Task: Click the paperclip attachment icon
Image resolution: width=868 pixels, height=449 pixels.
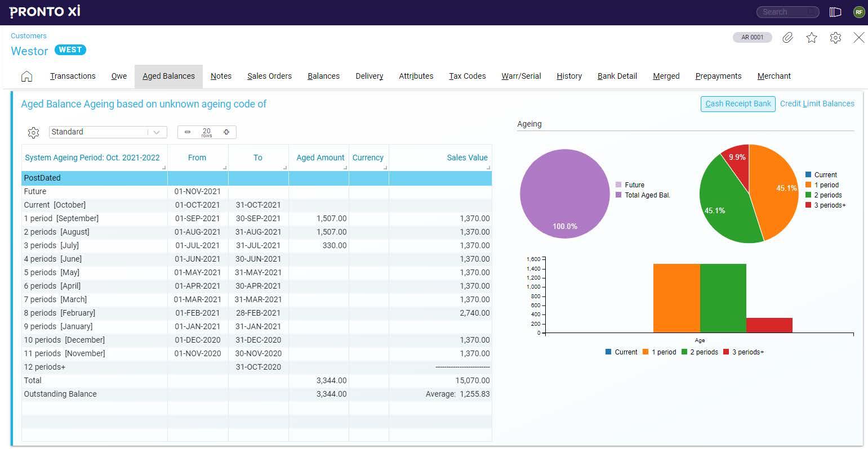Action: point(787,38)
